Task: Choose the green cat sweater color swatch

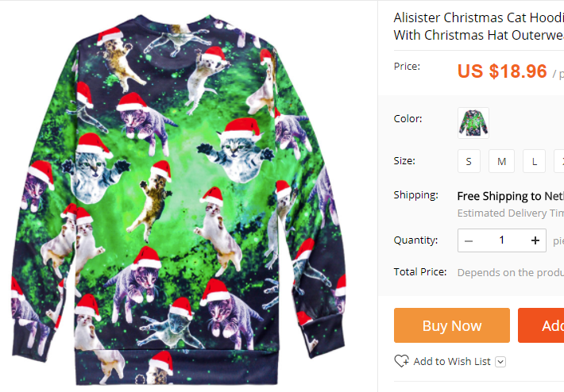Action: (x=473, y=123)
